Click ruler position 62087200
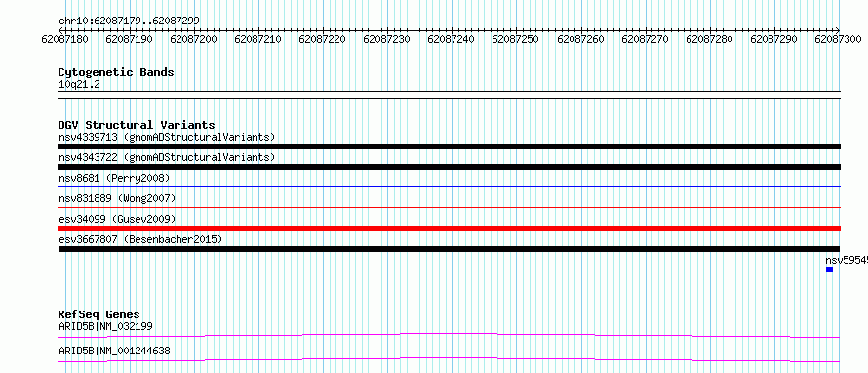868x373 pixels. tap(194, 39)
